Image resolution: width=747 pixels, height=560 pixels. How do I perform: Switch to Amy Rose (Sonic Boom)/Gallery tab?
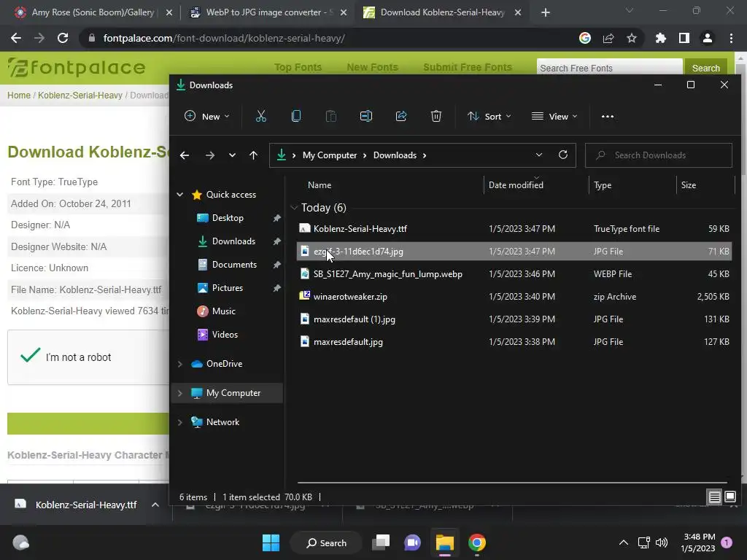point(93,12)
